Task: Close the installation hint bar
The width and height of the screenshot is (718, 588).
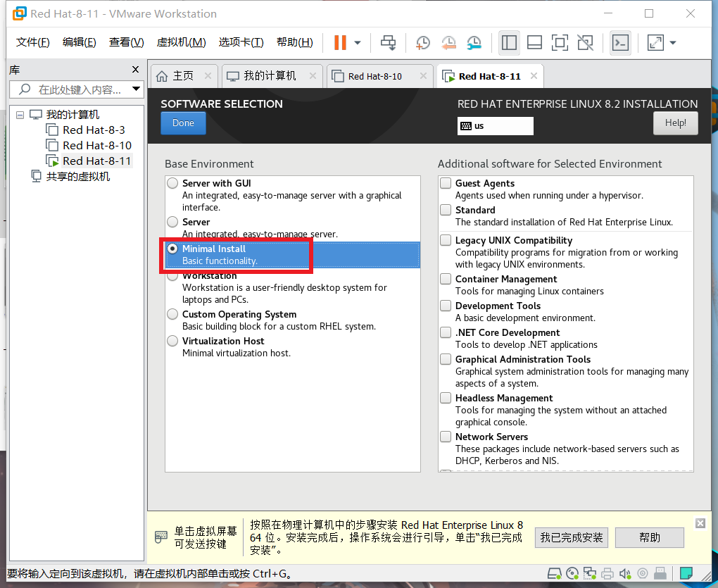Action: click(x=700, y=523)
